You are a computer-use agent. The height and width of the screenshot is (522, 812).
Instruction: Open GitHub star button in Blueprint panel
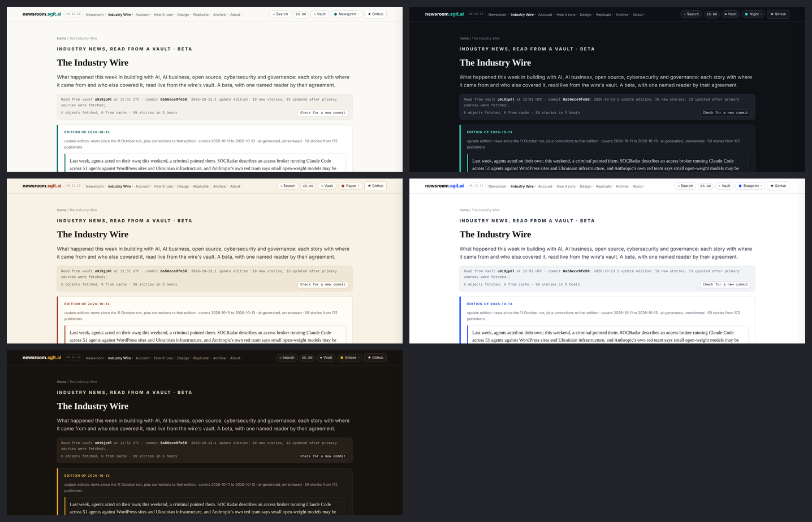(778, 186)
